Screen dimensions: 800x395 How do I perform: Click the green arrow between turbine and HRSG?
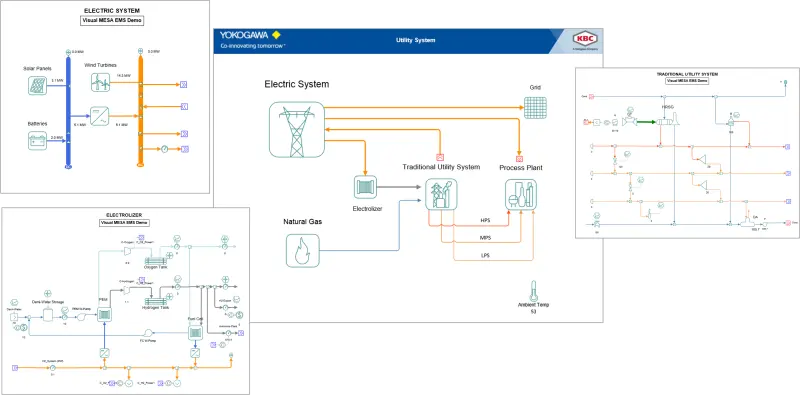(646, 122)
